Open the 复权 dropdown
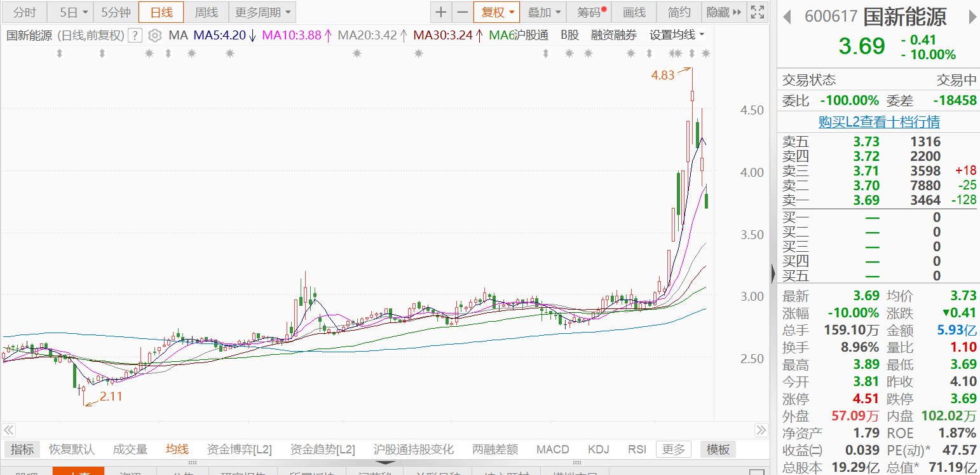 pos(496,12)
